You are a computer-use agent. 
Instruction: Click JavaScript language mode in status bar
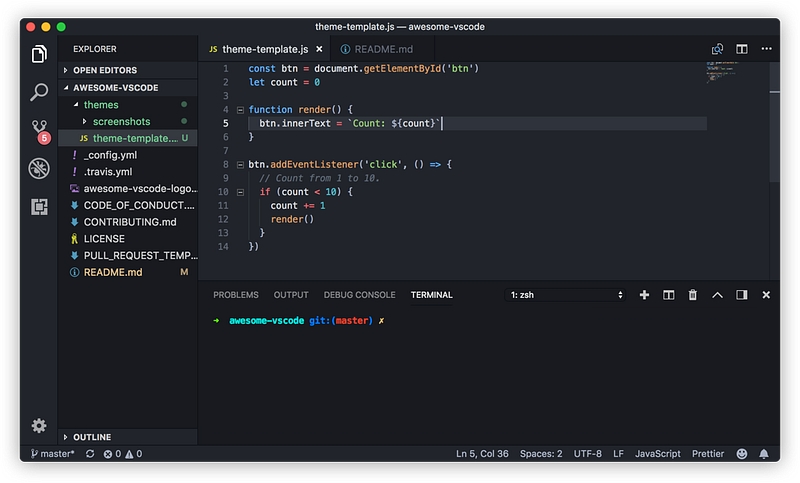tap(657, 454)
